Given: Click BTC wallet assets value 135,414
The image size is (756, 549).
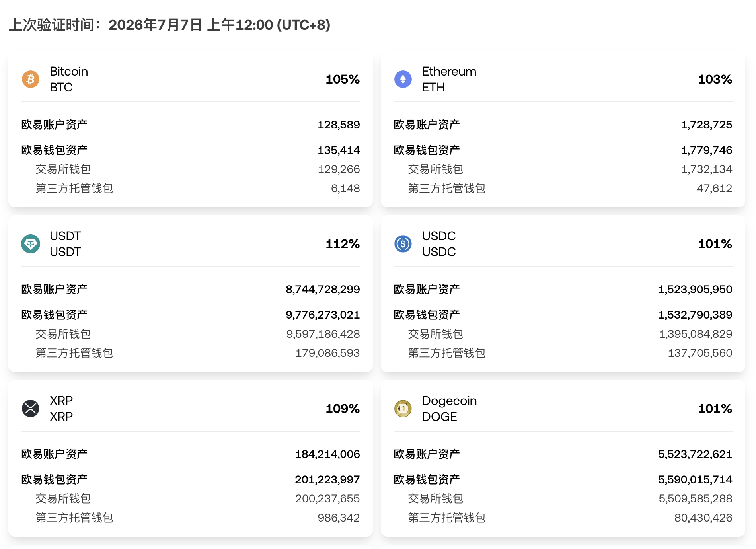Looking at the screenshot, I should click(x=339, y=150).
